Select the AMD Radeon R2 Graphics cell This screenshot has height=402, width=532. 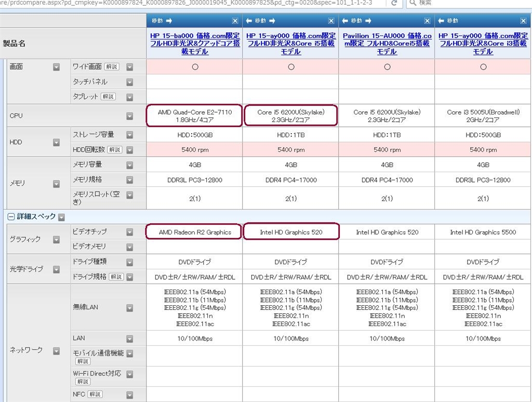point(195,232)
